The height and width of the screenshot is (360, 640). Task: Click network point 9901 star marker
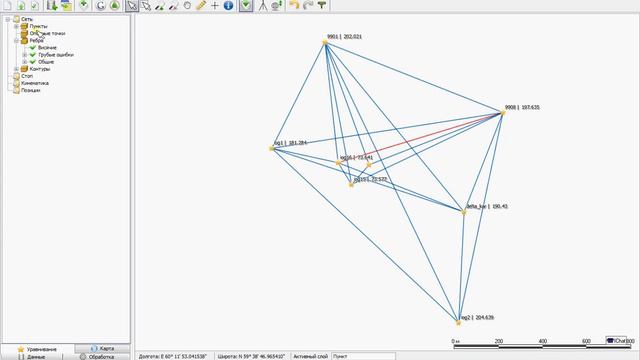tap(325, 42)
